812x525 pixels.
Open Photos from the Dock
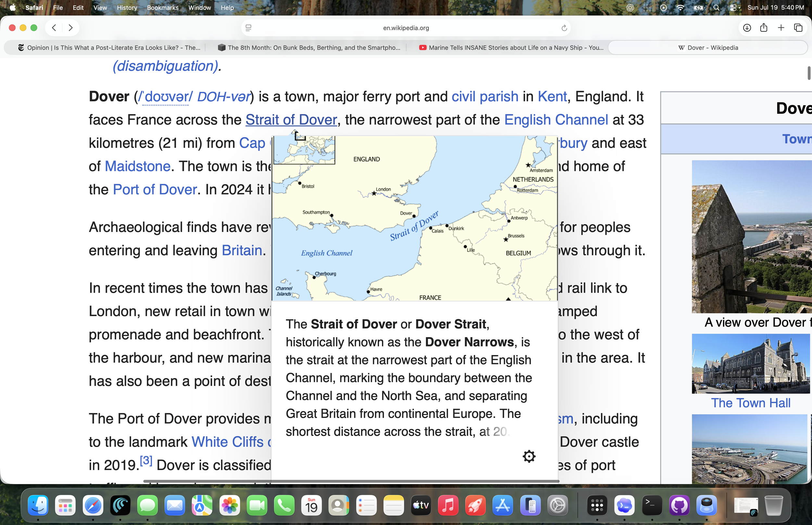(x=230, y=505)
